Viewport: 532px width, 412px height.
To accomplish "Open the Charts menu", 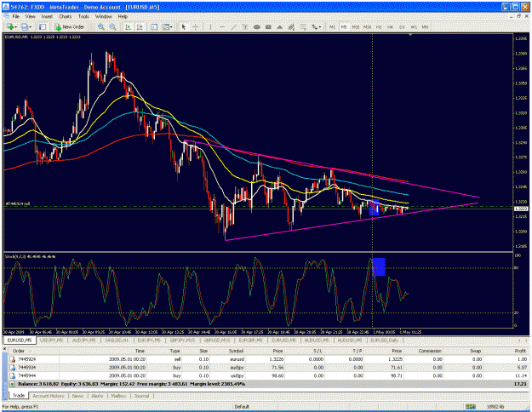I will (66, 16).
